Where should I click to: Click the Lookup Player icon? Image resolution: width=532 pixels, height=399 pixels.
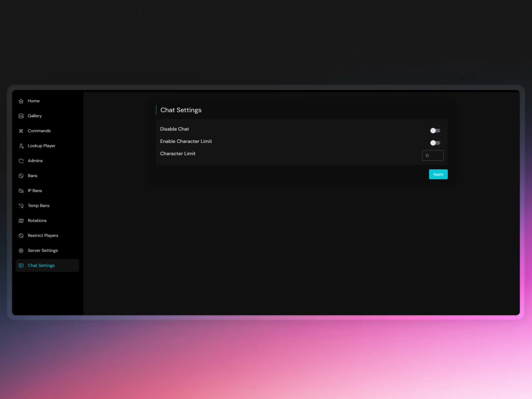pos(21,146)
